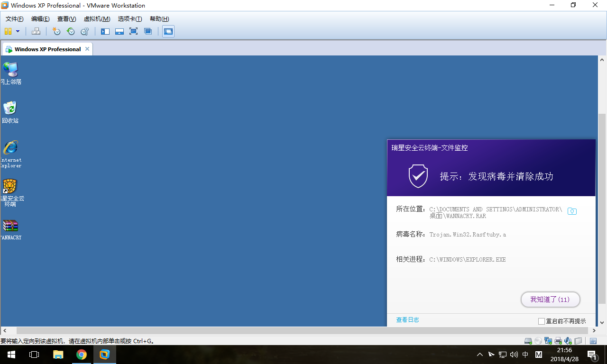Open the 虚拟机(M) menu
This screenshot has width=607, height=364.
[x=97, y=19]
